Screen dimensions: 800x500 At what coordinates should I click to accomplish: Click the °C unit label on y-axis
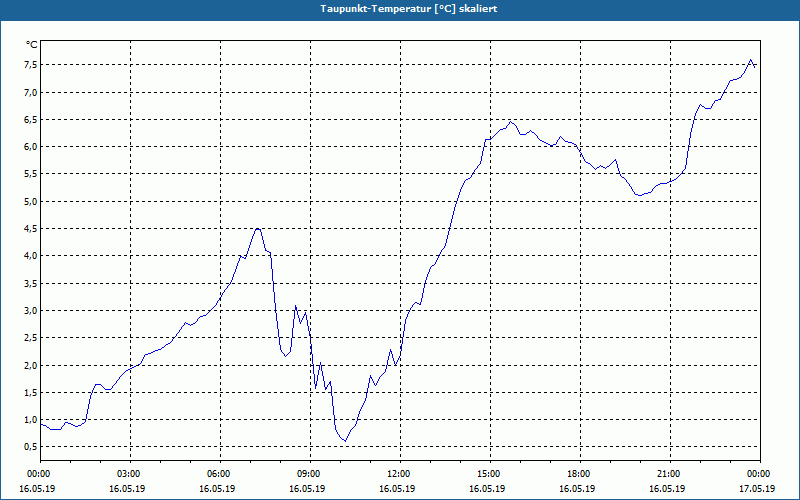coord(32,45)
